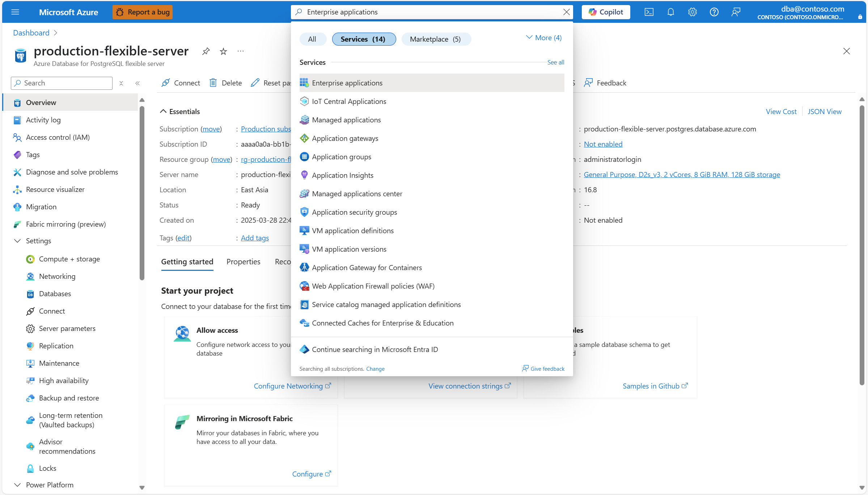The width and height of the screenshot is (868, 495).
Task: Clear the global search box text
Action: [x=566, y=12]
